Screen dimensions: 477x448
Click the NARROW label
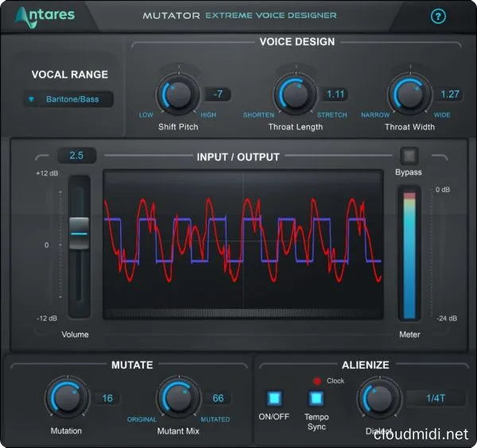point(375,115)
